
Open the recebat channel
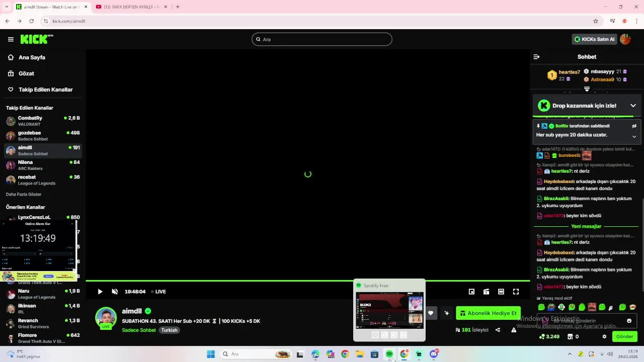[43, 180]
